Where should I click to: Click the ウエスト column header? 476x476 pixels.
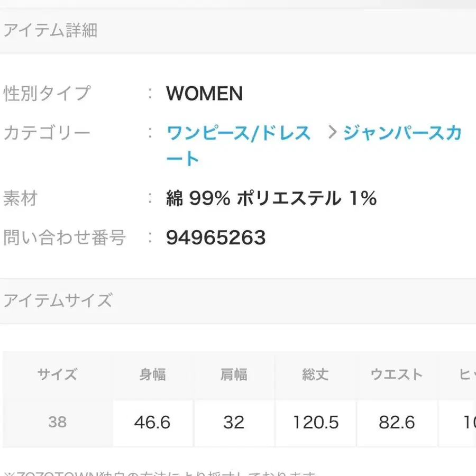pos(397,374)
